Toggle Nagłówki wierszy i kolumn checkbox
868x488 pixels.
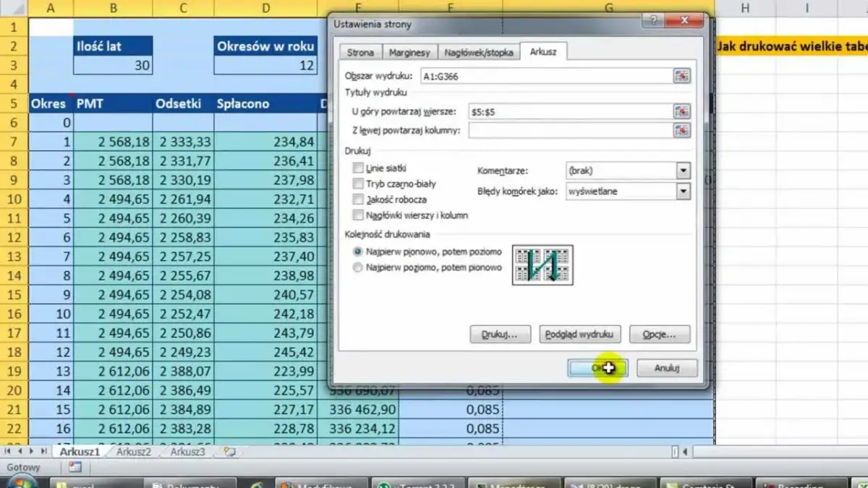pyautogui.click(x=357, y=215)
